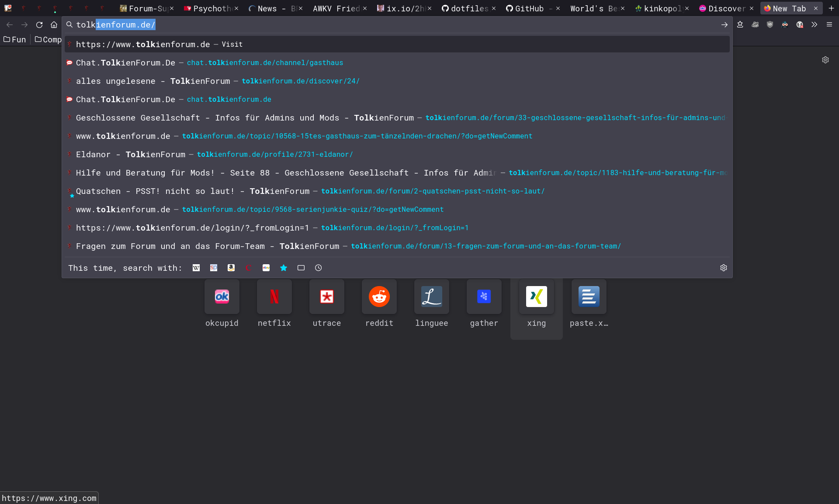Open the gasthaus-zum-tänzelnden-drachen suggestion
The height and width of the screenshot is (504, 839).
[397, 136]
